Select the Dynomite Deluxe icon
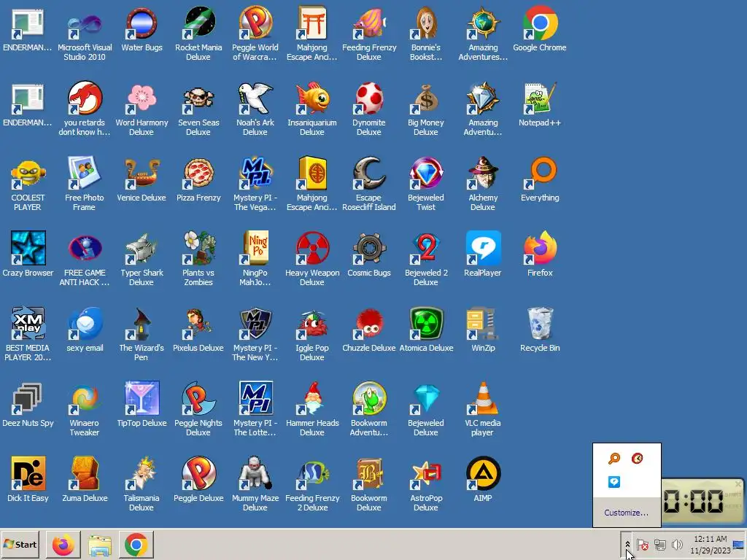Screen dimensions: 747x560 pos(368,109)
